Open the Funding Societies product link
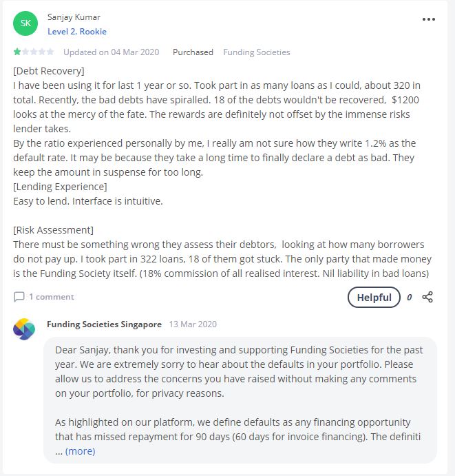 pyautogui.click(x=257, y=52)
